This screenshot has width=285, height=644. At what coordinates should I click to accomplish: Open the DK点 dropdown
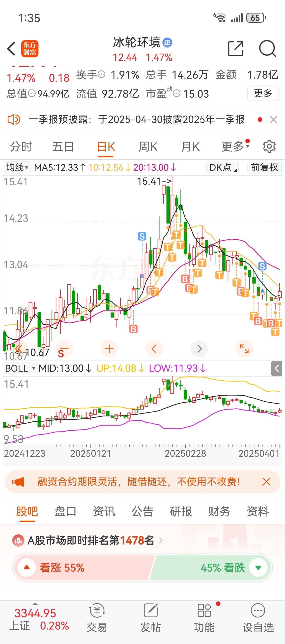[x=222, y=167]
